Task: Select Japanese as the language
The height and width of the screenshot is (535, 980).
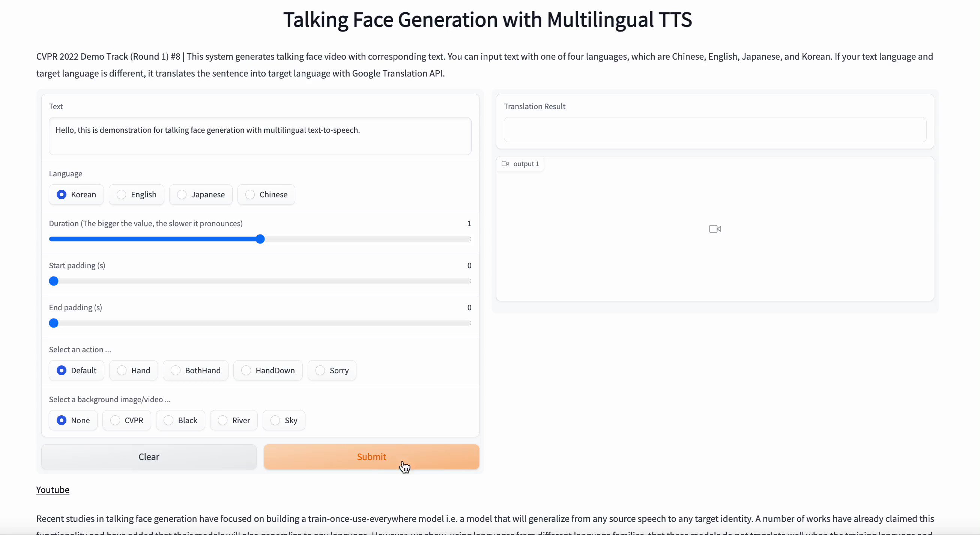Action: (x=182, y=194)
